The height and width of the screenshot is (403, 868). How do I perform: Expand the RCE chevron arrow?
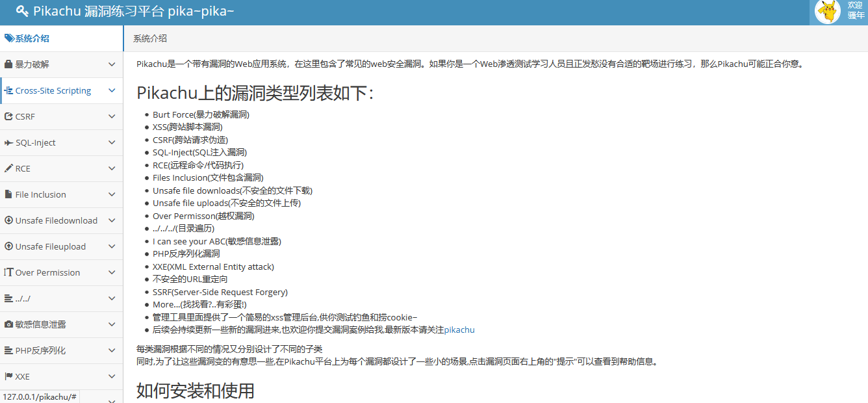(112, 168)
